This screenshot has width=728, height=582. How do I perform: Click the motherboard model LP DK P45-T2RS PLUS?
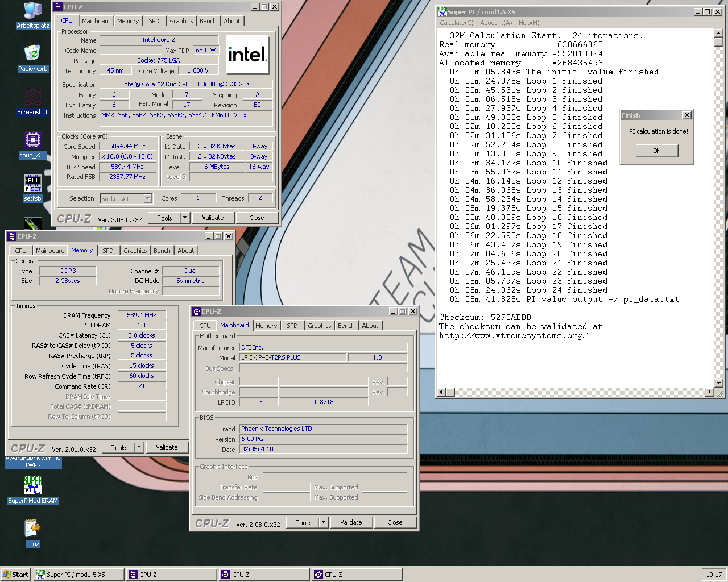[x=293, y=357]
